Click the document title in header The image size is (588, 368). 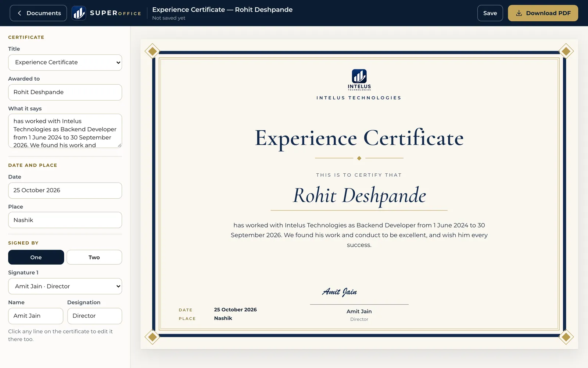point(222,10)
